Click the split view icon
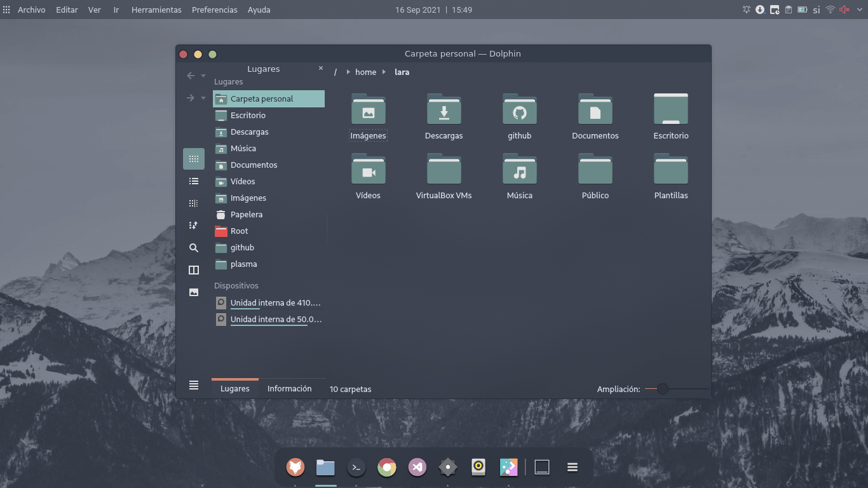 (x=194, y=270)
